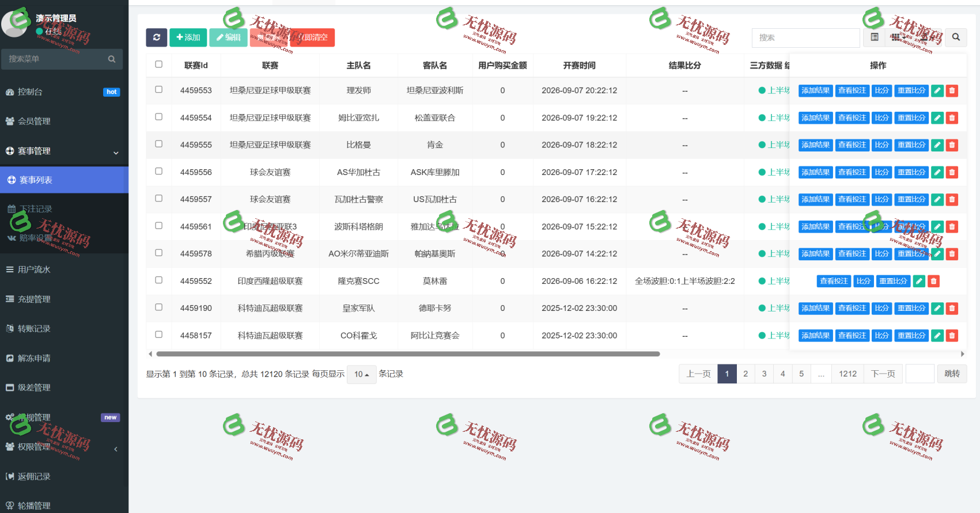The image size is (980, 513).
Task: Check the checkbox for row 4459561
Action: [158, 226]
